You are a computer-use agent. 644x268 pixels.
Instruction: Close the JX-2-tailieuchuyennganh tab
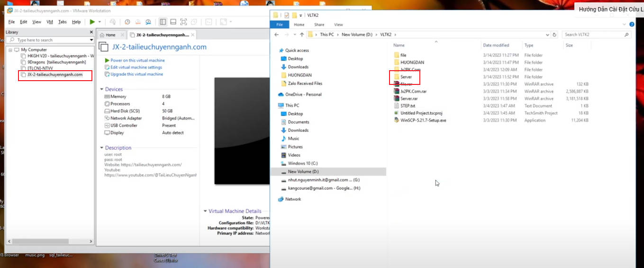193,35
